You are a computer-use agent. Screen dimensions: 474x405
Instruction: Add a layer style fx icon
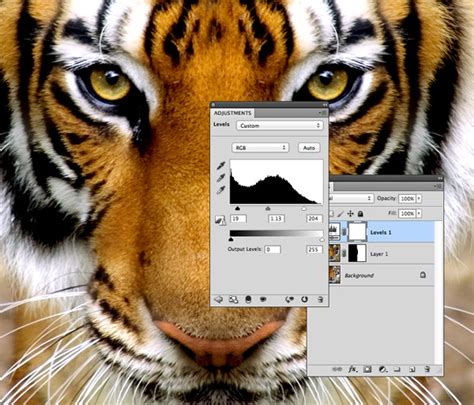click(353, 369)
